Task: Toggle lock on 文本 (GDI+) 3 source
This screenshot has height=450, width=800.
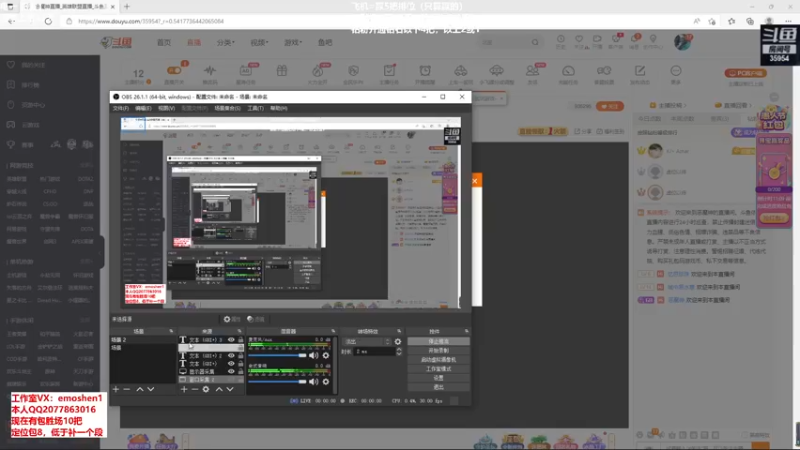Action: click(x=240, y=340)
